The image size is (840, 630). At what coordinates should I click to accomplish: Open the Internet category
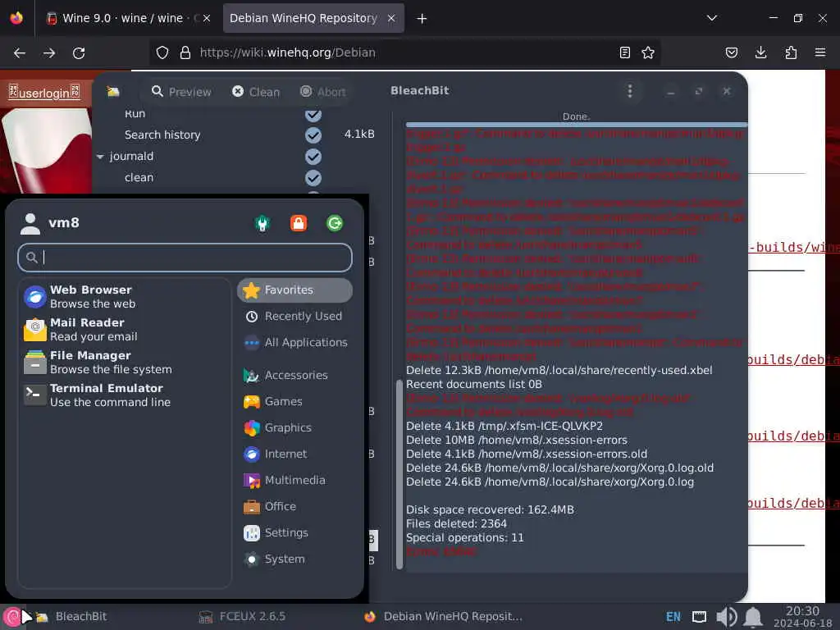pyautogui.click(x=294, y=454)
